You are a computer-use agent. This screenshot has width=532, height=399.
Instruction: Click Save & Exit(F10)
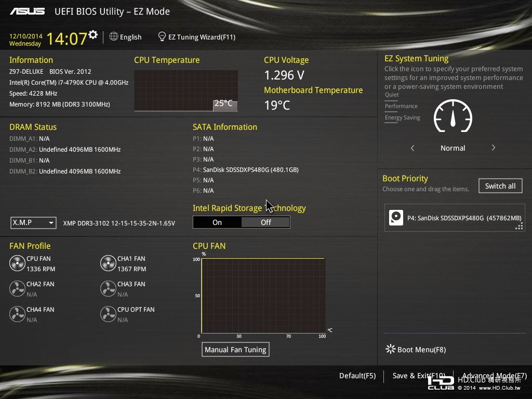(x=419, y=376)
